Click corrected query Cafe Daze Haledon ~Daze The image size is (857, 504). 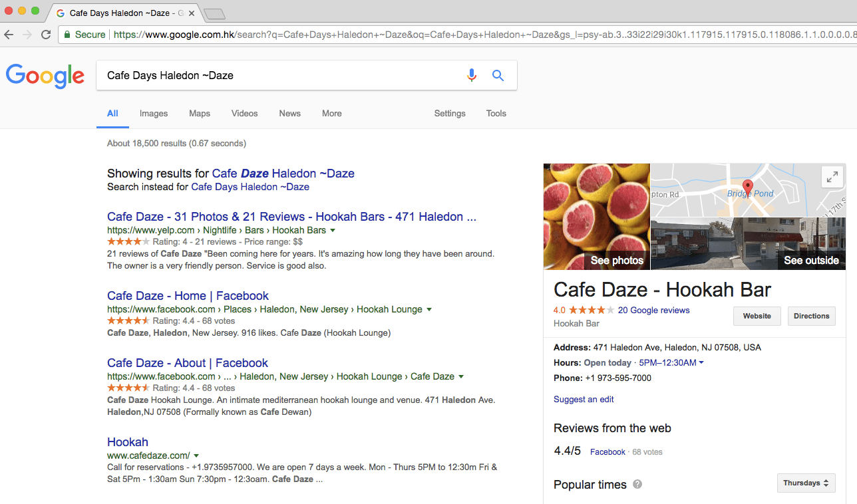[283, 174]
